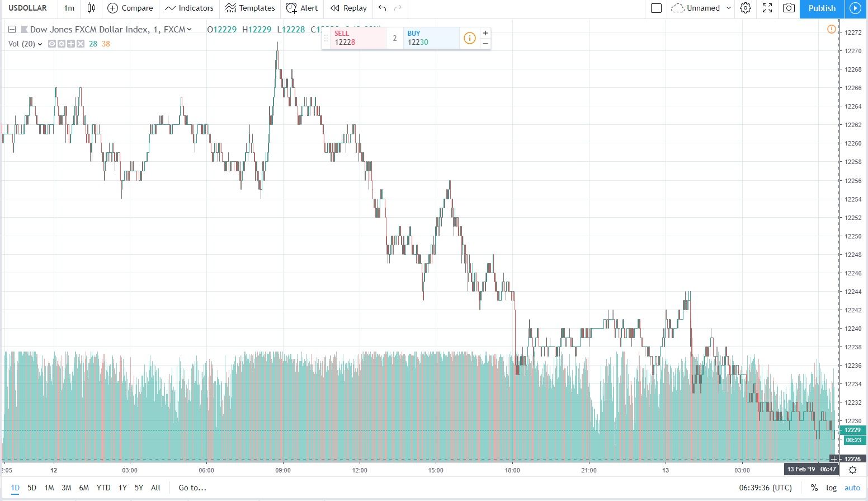Viewport: 868px width, 501px height.
Task: Select the 5Y date range
Action: coord(139,488)
